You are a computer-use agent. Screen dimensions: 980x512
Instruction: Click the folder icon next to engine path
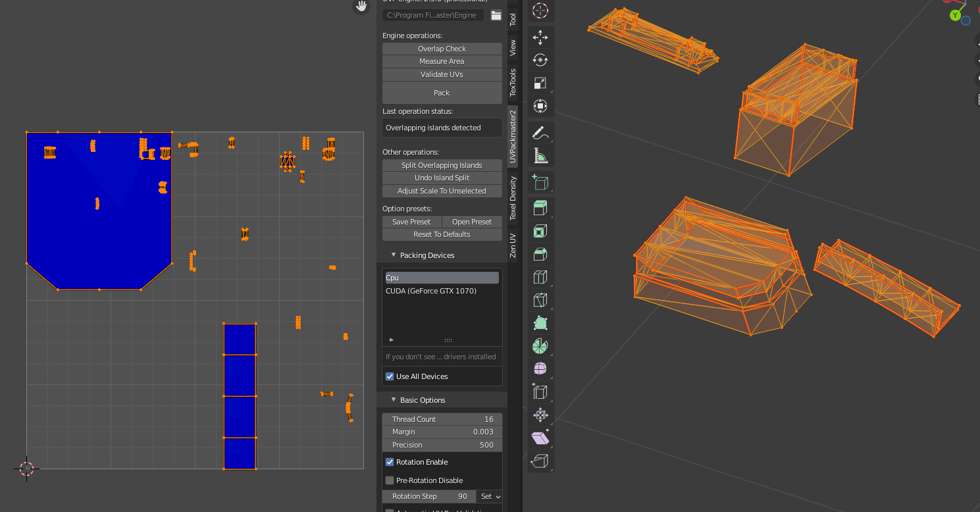(496, 15)
